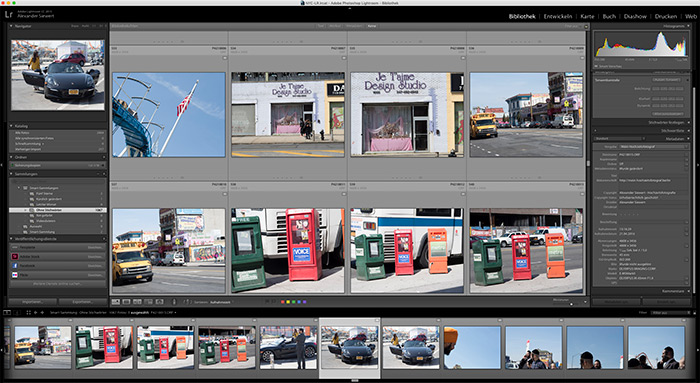The height and width of the screenshot is (383, 700).
Task: Select compare view icon in toolbar
Action: (x=138, y=302)
